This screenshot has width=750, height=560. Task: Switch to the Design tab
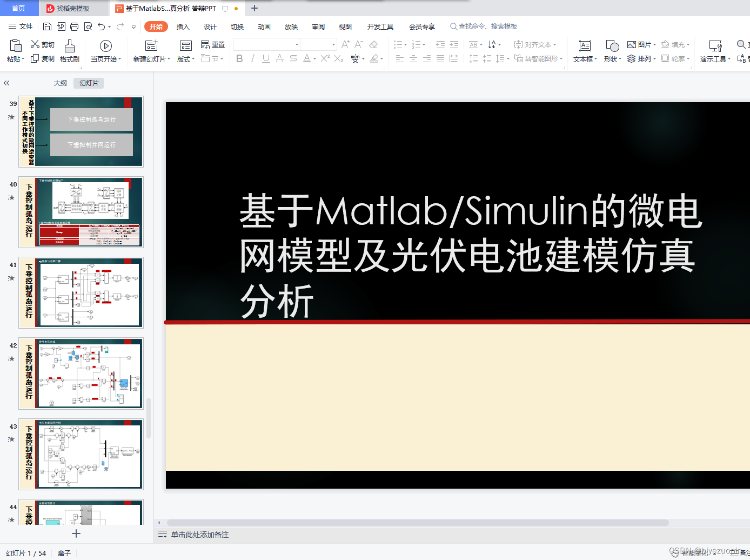[x=210, y=26]
